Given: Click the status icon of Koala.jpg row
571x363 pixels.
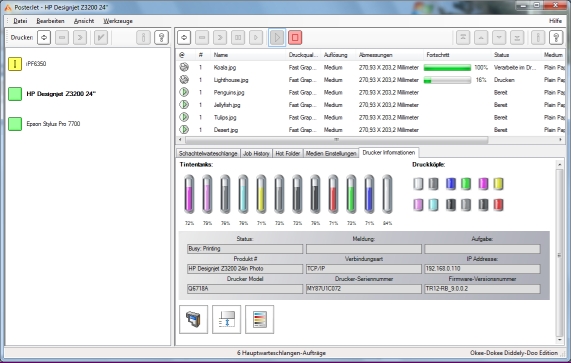Looking at the screenshot, I should (184, 67).
